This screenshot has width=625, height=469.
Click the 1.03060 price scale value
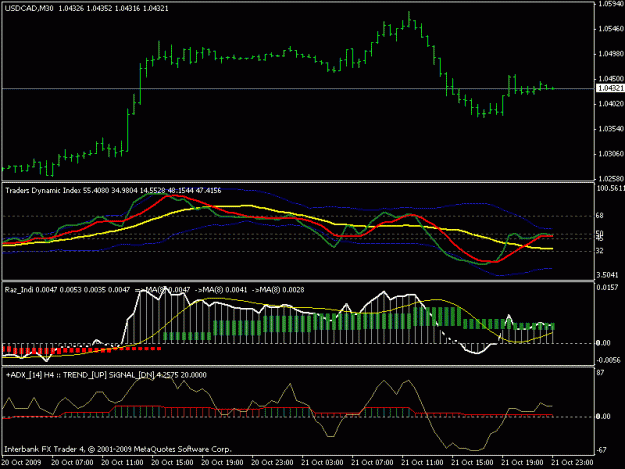pos(610,153)
